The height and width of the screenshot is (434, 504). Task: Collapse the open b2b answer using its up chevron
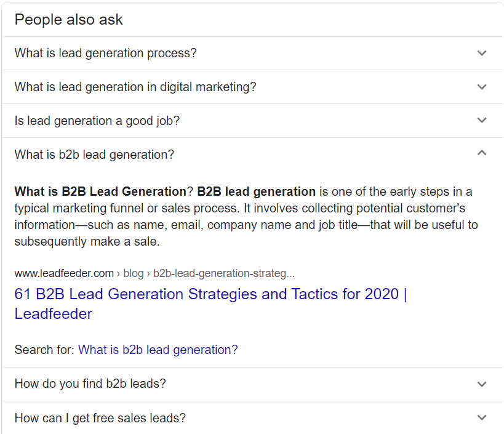[x=482, y=153]
